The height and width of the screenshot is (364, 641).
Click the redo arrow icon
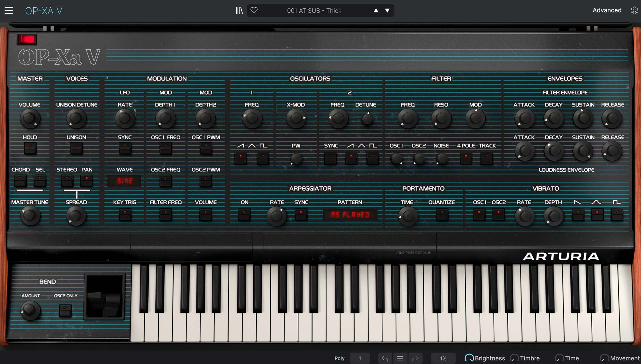tap(415, 358)
